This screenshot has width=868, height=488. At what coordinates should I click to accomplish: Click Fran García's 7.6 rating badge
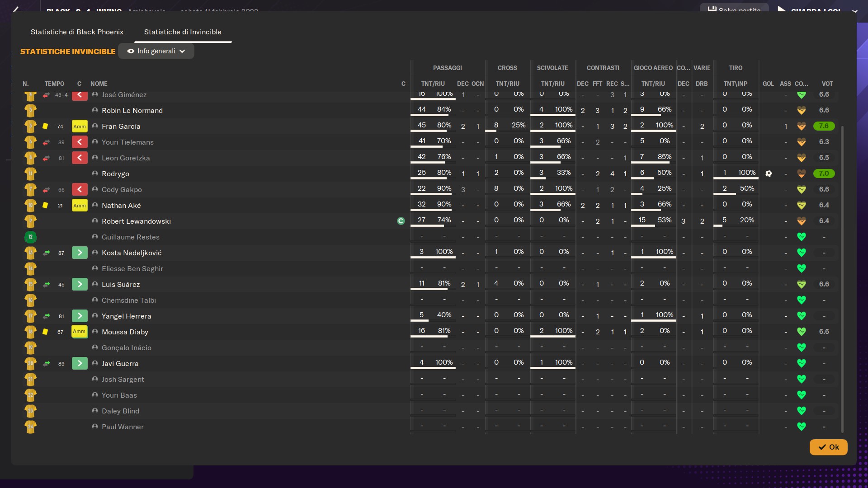(824, 126)
